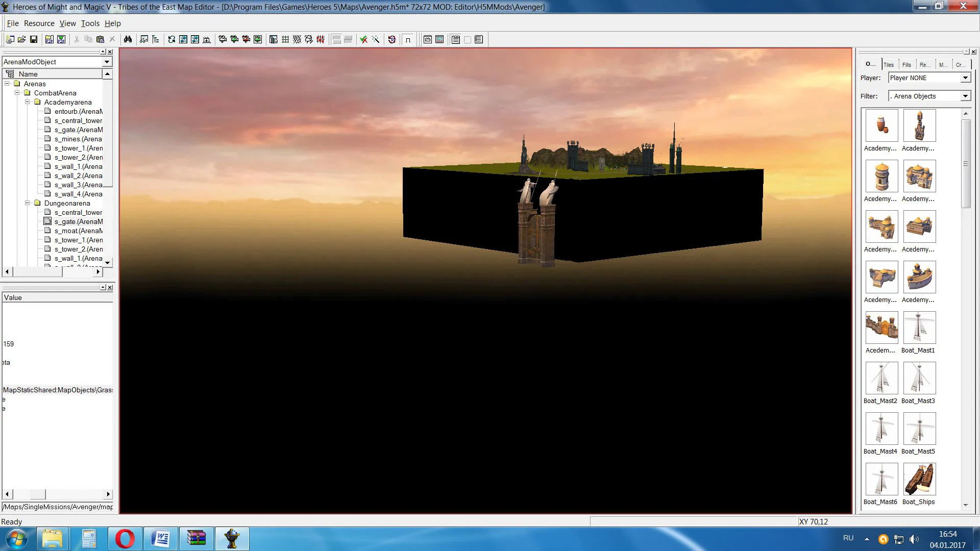Click the Paste clipboard toolbar icon

click(101, 39)
